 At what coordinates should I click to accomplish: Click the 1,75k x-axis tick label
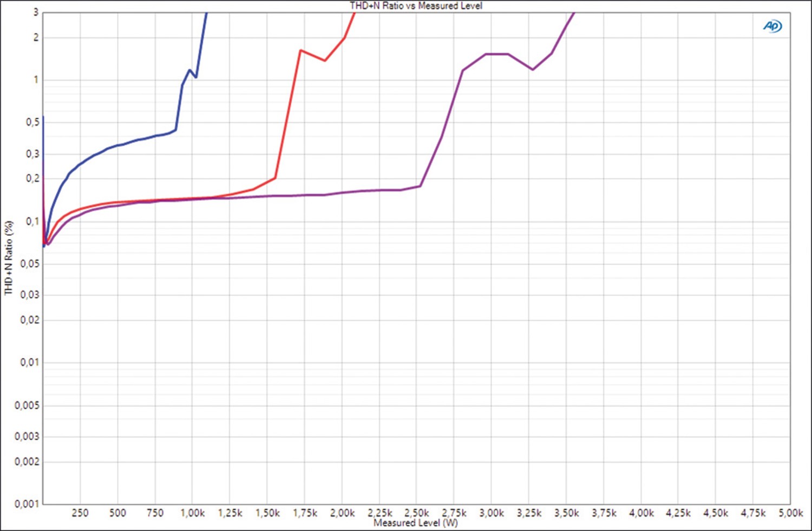click(304, 513)
